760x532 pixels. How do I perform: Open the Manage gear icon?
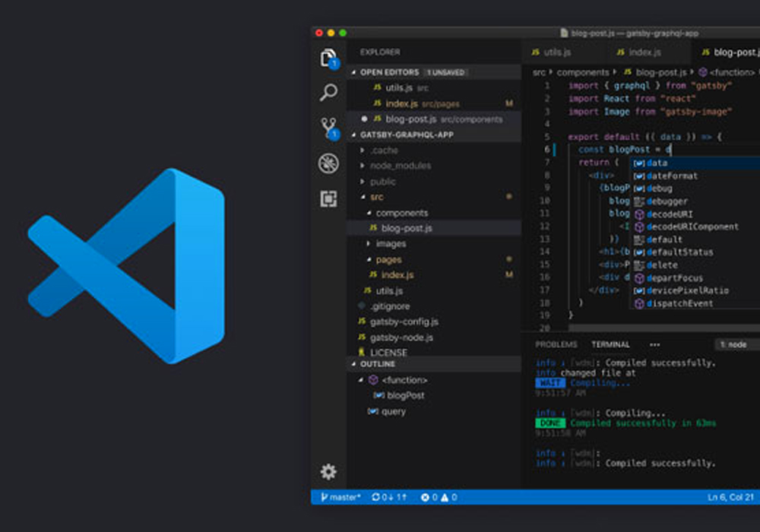(328, 471)
